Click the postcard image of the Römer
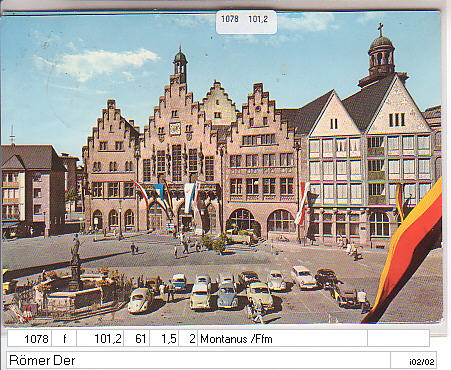The image size is (451, 370). point(222,168)
